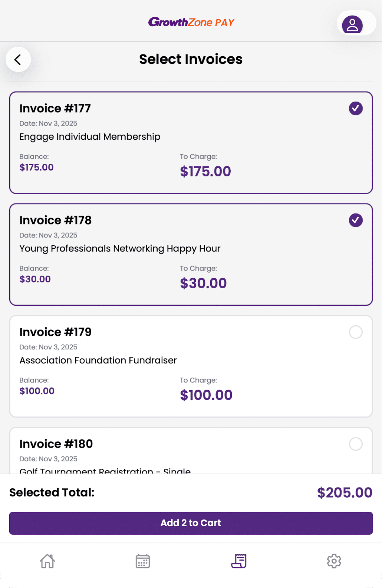Open the Home tab icon

(x=47, y=561)
